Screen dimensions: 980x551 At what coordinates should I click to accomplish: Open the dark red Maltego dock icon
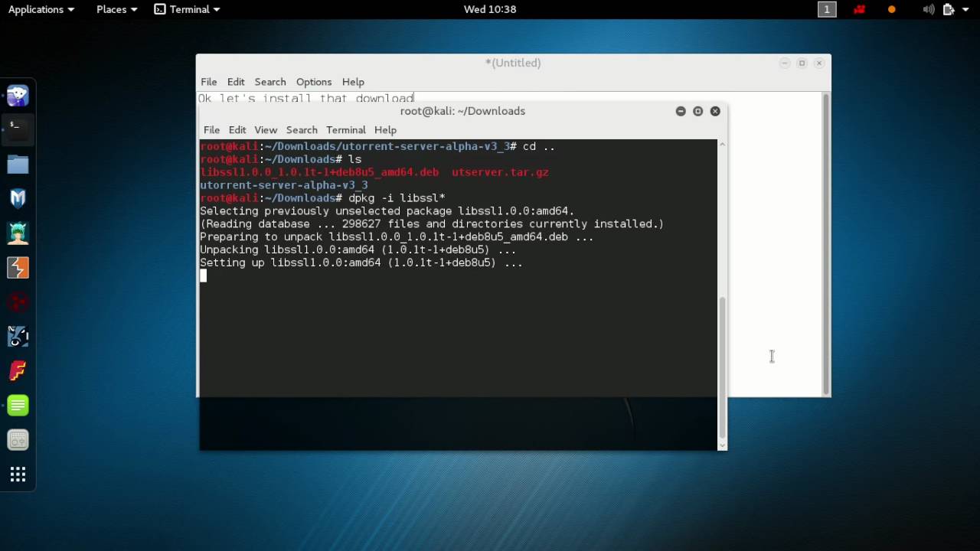coord(18,302)
